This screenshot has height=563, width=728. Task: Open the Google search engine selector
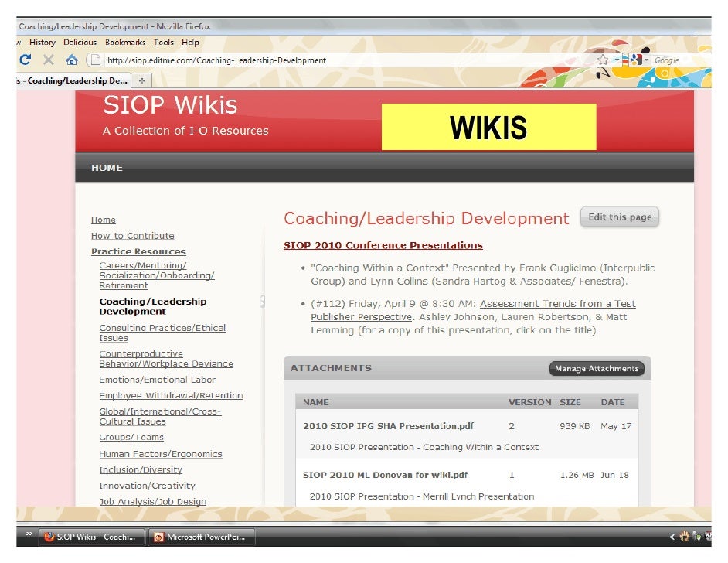(x=639, y=60)
